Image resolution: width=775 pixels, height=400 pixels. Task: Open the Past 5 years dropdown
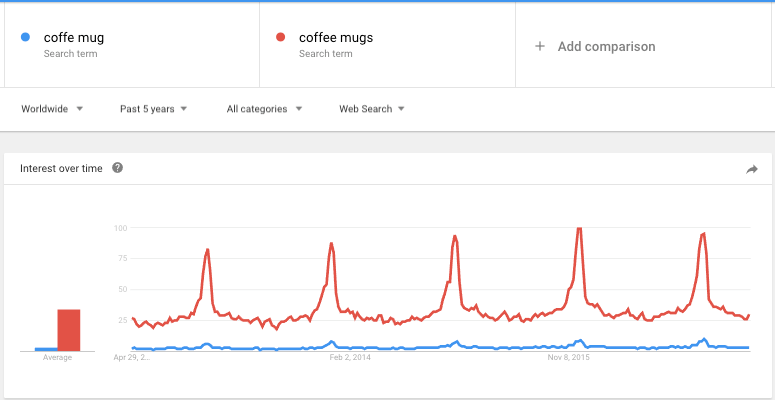point(153,109)
